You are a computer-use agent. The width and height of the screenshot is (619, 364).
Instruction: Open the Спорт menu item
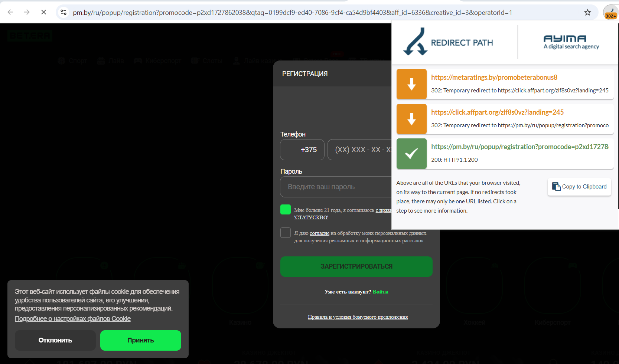[x=72, y=61]
